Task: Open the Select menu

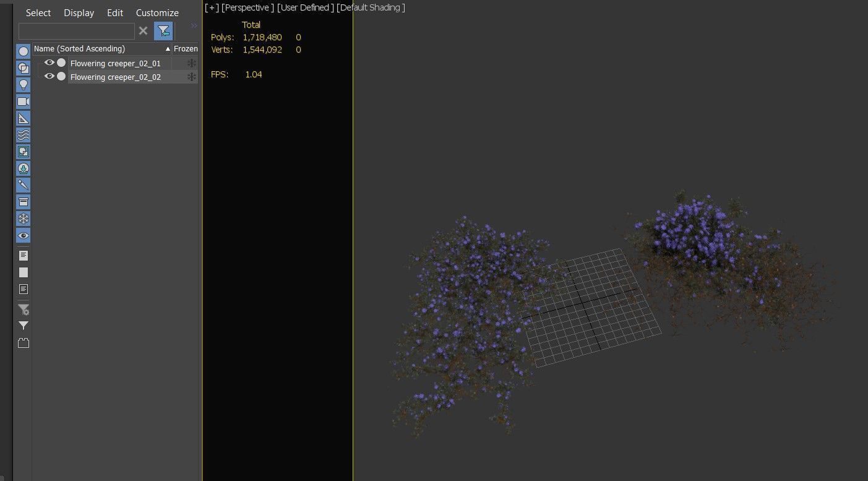Action: click(38, 12)
